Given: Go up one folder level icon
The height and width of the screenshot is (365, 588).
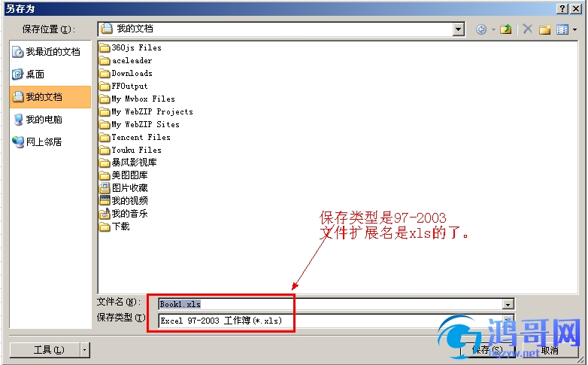Looking at the screenshot, I should pos(506,29).
